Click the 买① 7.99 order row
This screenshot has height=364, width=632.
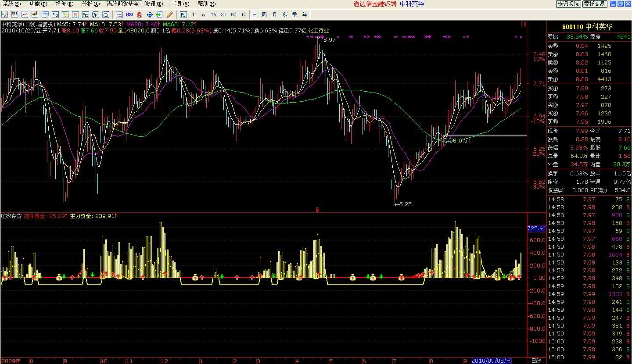[589, 88]
